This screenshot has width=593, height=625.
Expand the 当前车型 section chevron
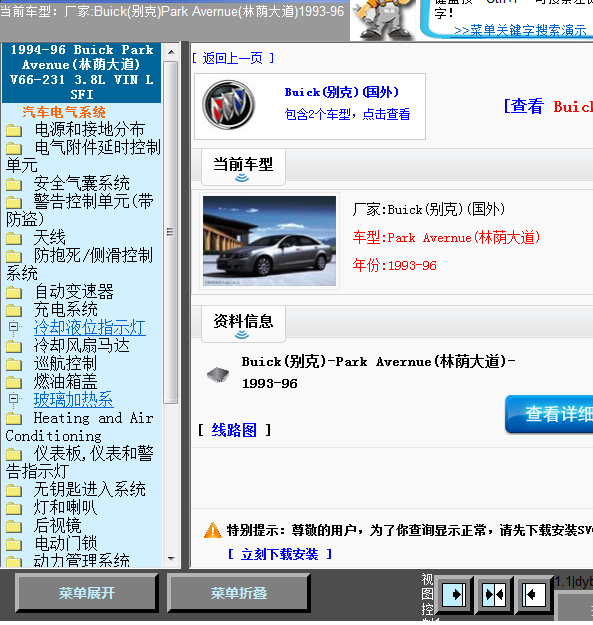242,178
